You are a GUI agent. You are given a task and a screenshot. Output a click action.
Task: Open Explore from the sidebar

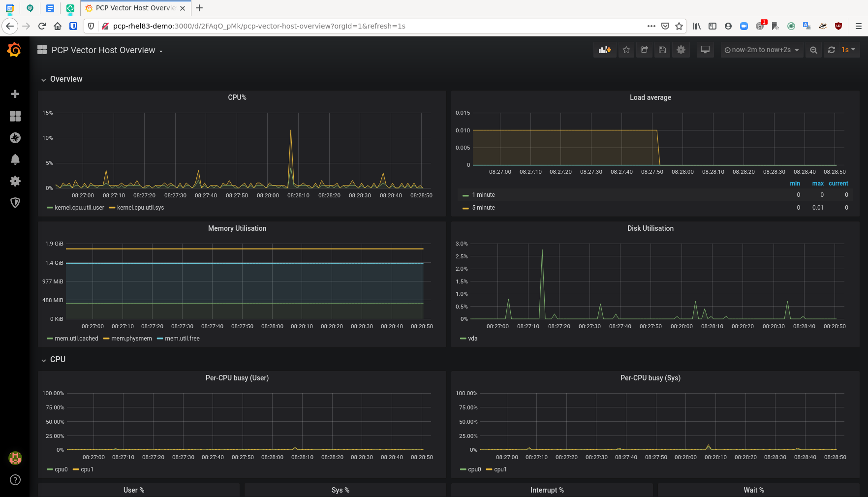15,138
